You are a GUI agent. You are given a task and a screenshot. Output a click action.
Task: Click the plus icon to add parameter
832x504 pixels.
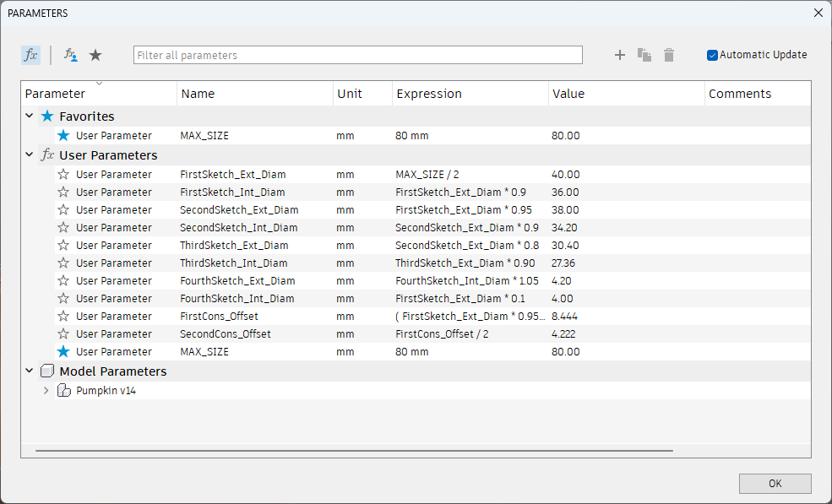(x=620, y=55)
